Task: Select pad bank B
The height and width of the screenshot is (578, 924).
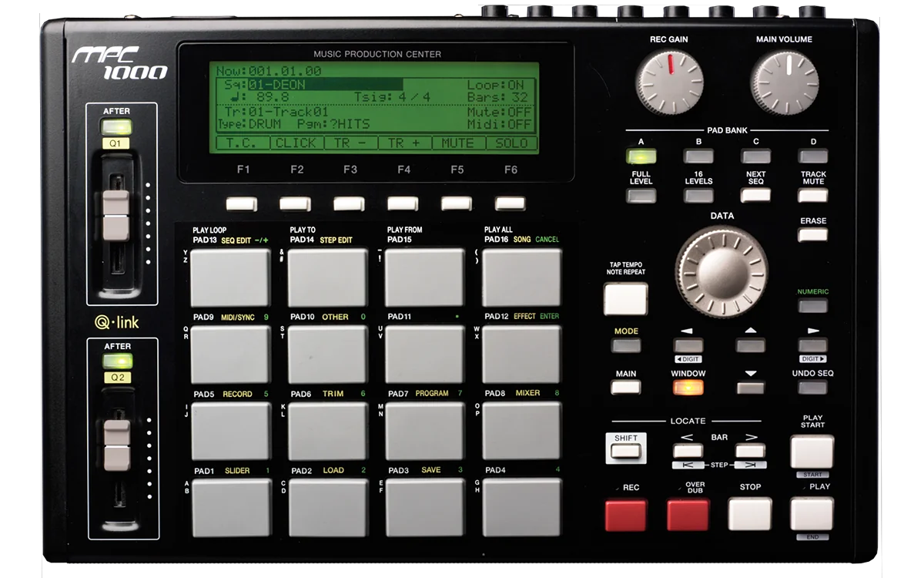Action: (x=698, y=156)
